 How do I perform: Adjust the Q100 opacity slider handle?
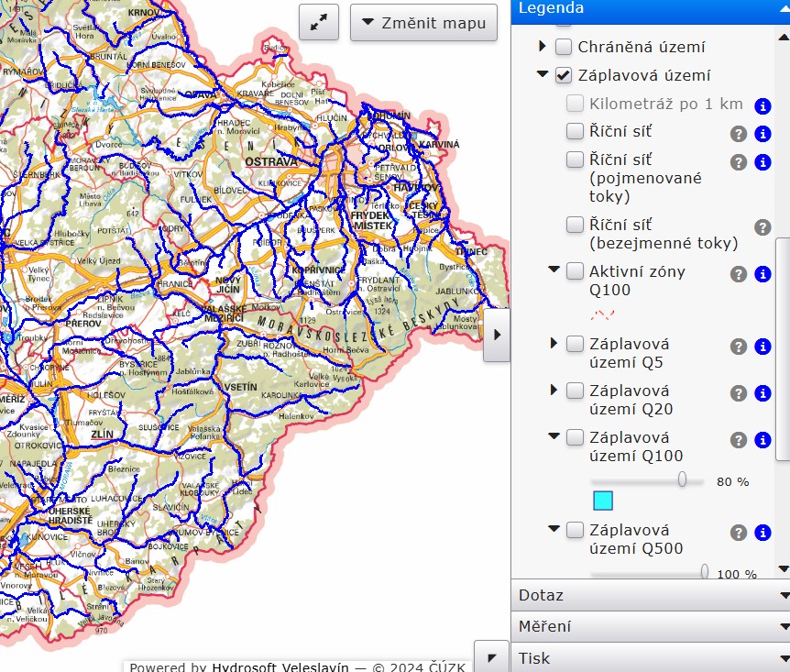(x=682, y=479)
